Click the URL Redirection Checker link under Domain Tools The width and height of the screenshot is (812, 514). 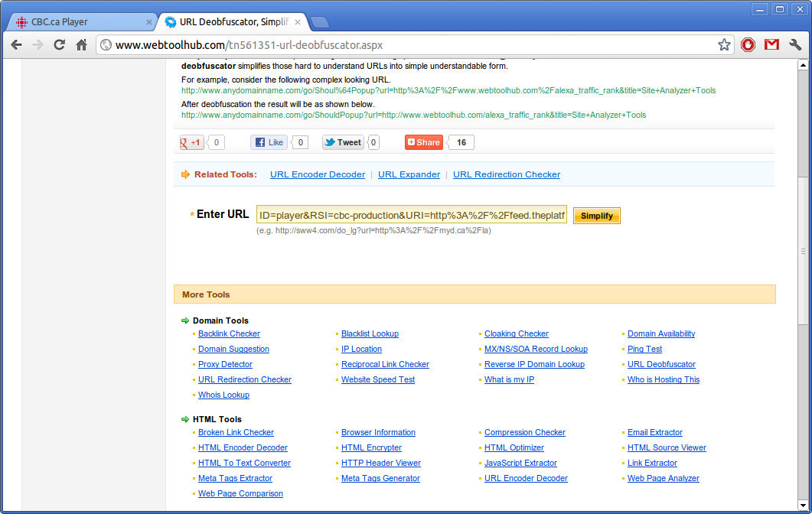(244, 379)
